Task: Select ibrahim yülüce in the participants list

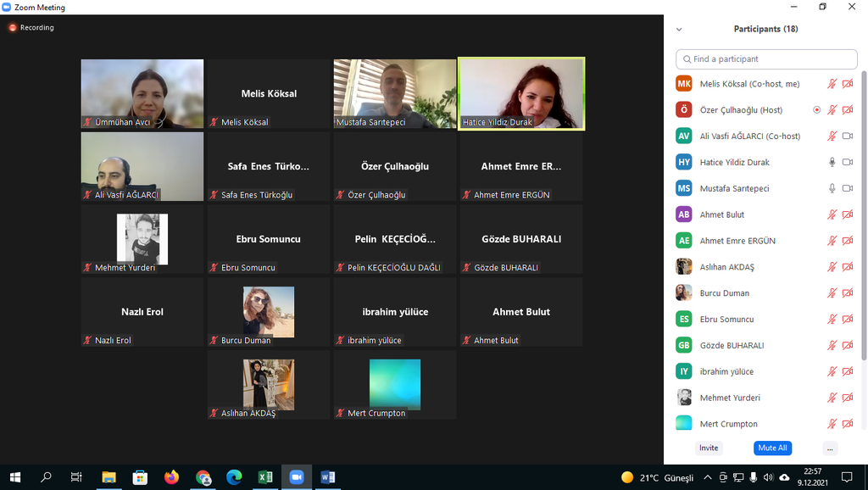Action: (x=726, y=372)
